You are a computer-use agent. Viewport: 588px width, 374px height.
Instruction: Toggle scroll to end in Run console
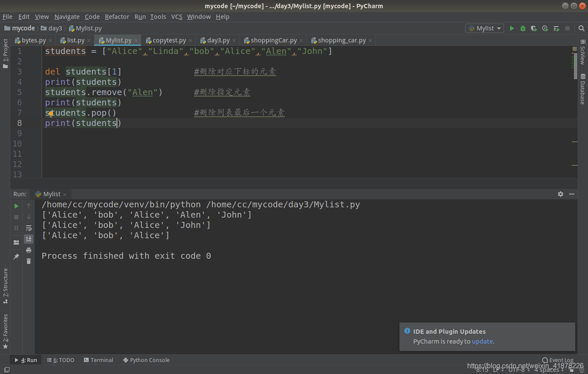(x=29, y=239)
